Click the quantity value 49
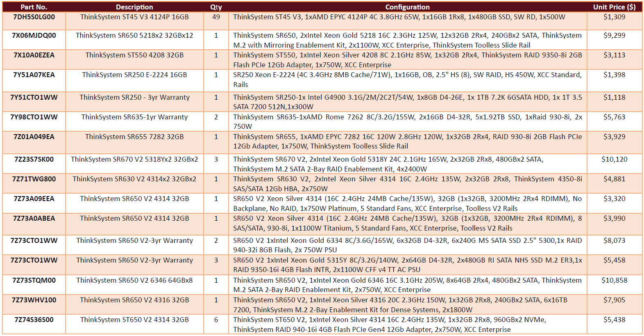The height and width of the screenshot is (336, 644). pos(216,17)
